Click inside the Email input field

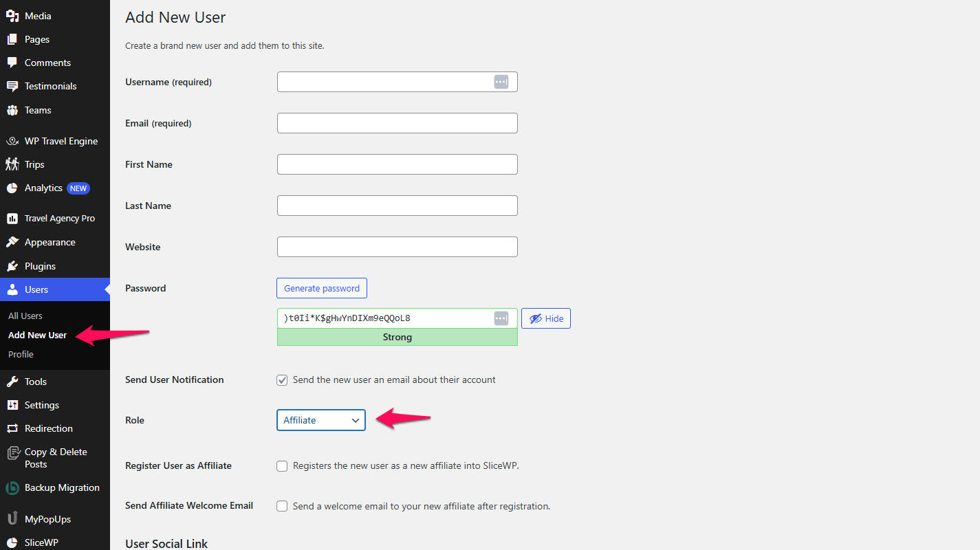(x=397, y=122)
